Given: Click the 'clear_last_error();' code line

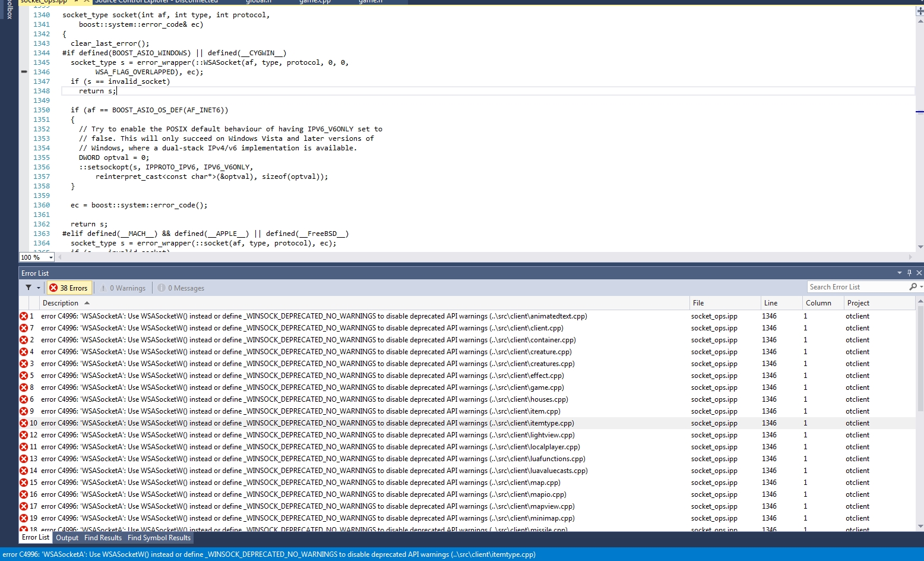Looking at the screenshot, I should click(110, 43).
